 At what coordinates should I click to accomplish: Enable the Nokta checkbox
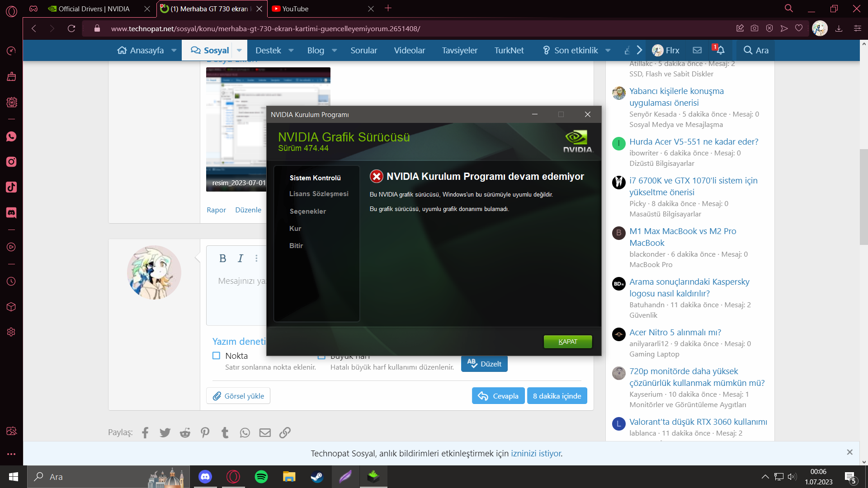coord(217,356)
